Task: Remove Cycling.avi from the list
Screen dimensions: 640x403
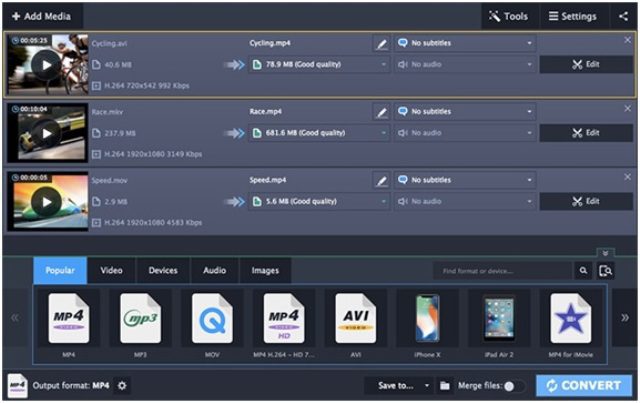Action: [x=628, y=40]
